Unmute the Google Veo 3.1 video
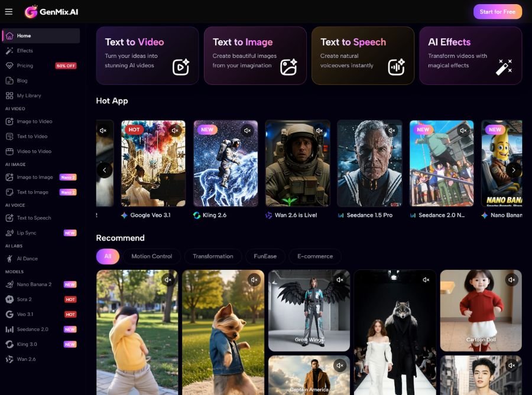 coord(175,130)
